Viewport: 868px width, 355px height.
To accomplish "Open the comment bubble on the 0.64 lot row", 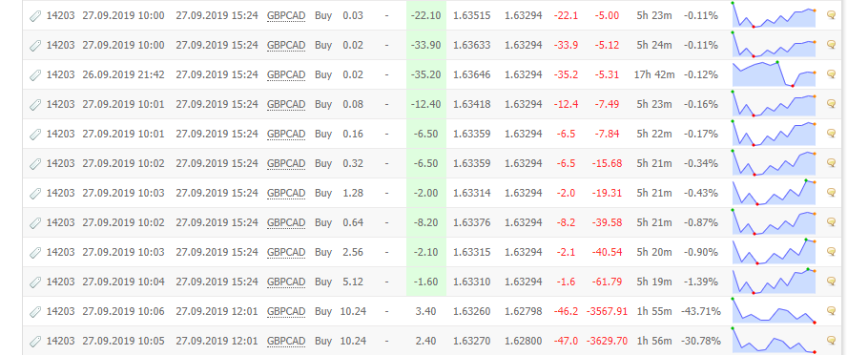I will pyautogui.click(x=831, y=222).
